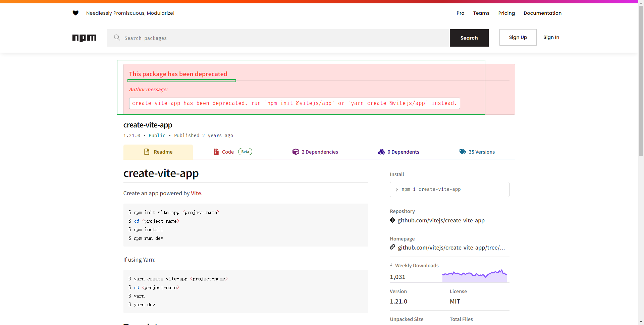Click the black Search button

tap(469, 38)
